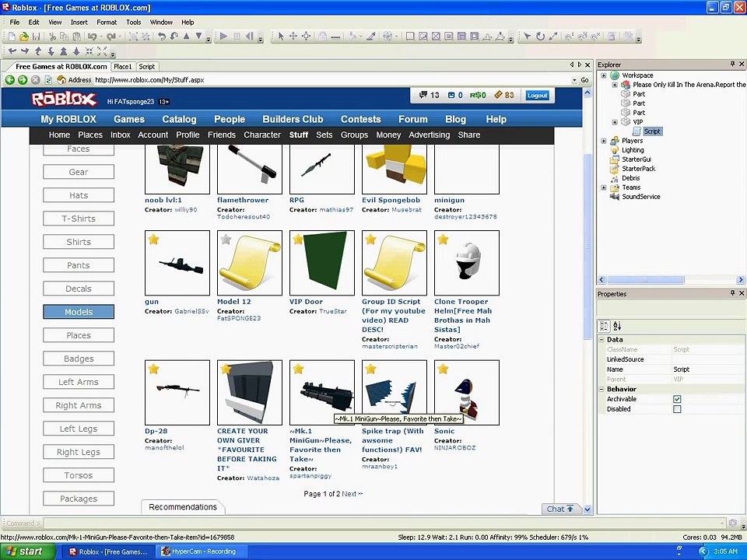Screen dimensions: 747x560
Task: Open the Catalog navigation tab
Action: (x=179, y=119)
